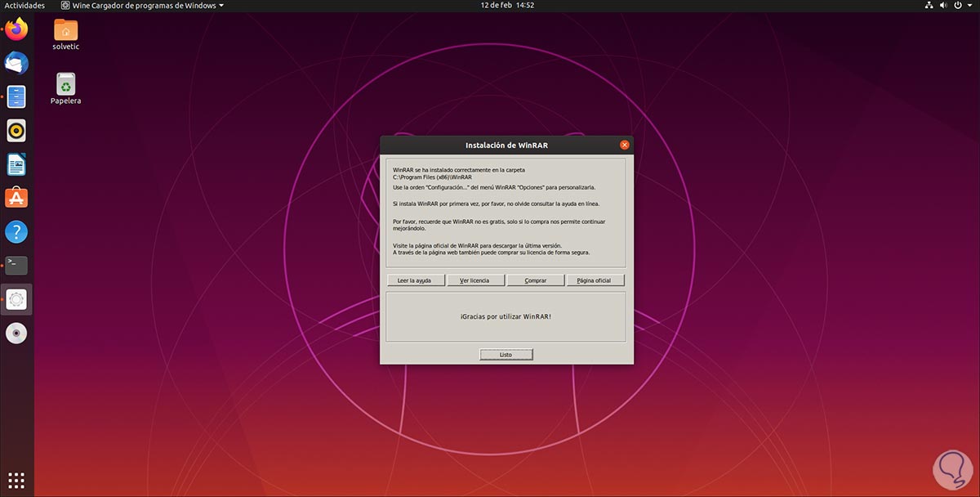The height and width of the screenshot is (497, 980).
Task: Open the Files manager in the dock
Action: coord(16,96)
